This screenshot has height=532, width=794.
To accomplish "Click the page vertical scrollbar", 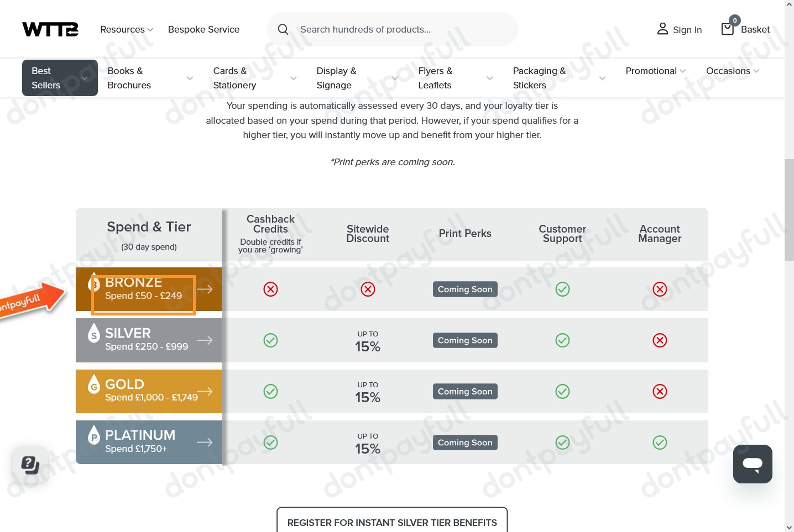I will coord(789,210).
